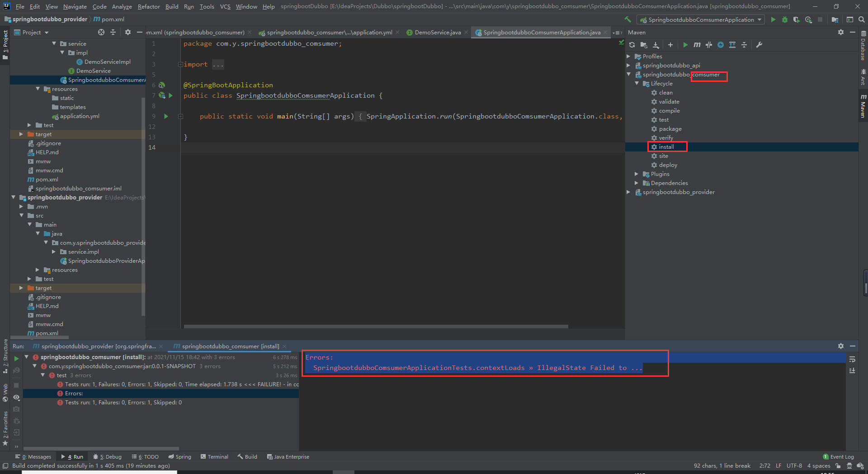Expand Dependencies node in Maven tree
This screenshot has width=868, height=474.
tap(637, 183)
